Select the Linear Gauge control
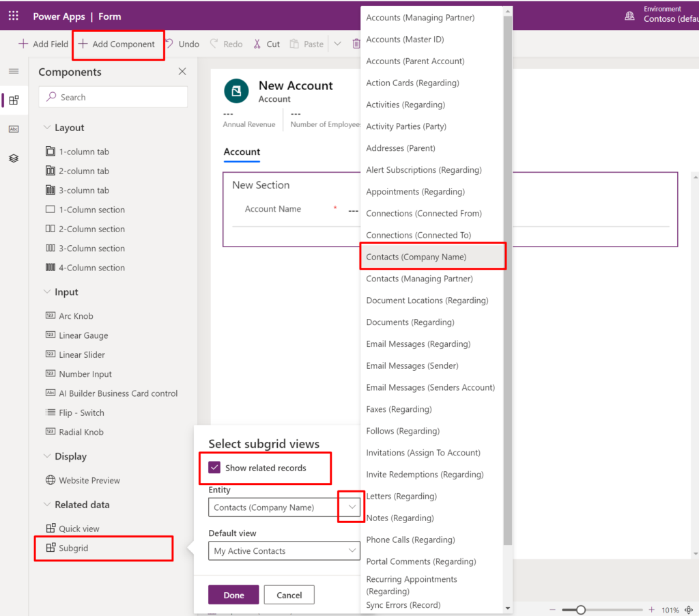Screen dimensions: 699x616 pyautogui.click(x=76, y=335)
